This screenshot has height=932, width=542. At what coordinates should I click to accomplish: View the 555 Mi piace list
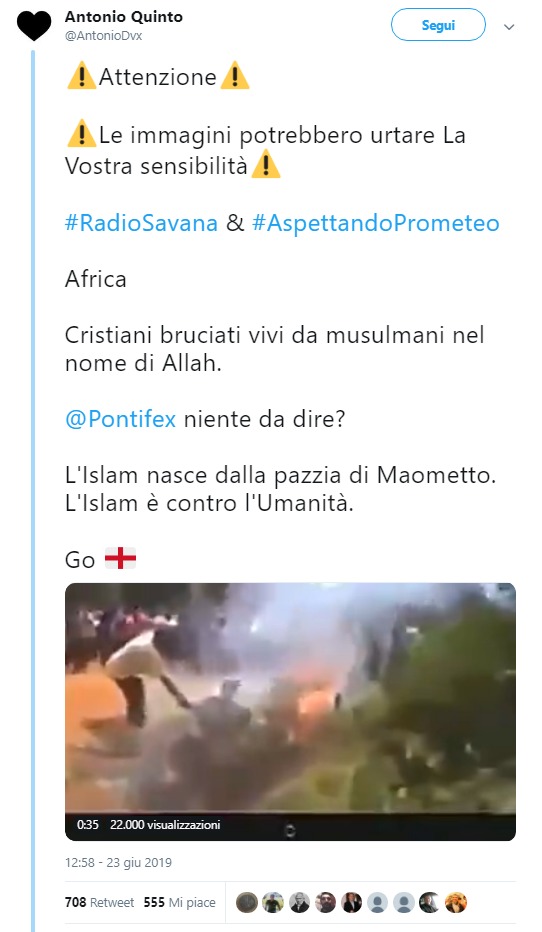point(179,902)
